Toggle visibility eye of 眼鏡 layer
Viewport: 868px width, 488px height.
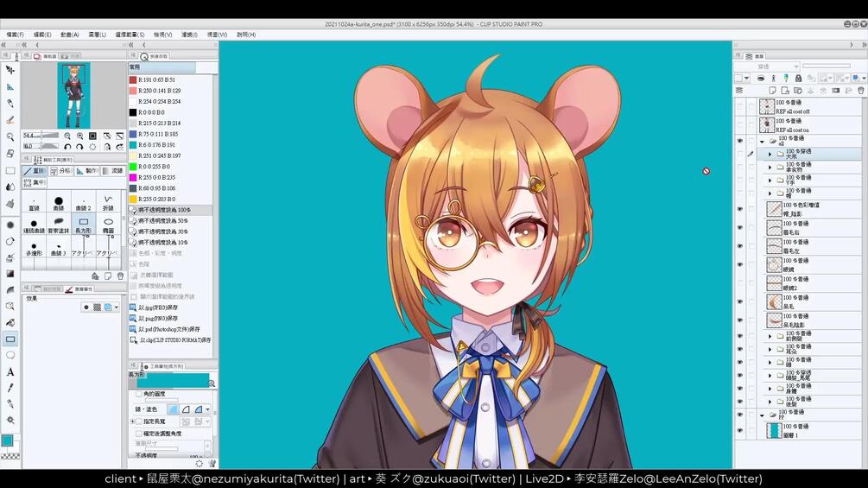(739, 264)
